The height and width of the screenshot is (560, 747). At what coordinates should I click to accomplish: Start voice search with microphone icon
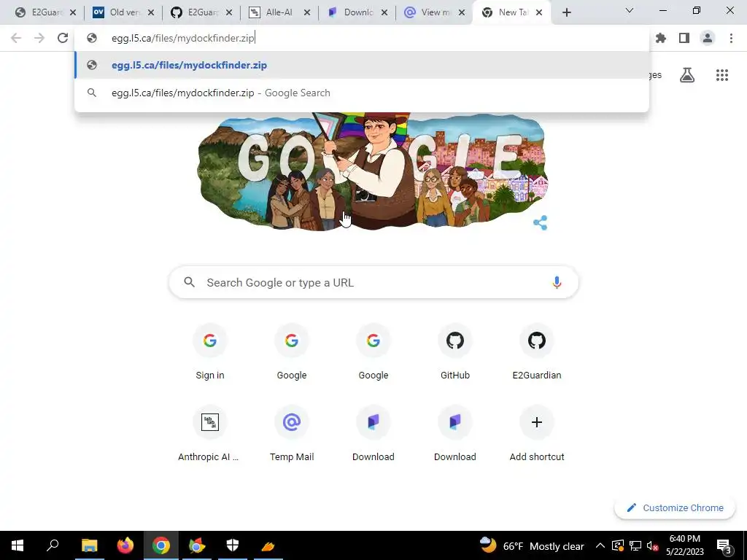point(557,282)
